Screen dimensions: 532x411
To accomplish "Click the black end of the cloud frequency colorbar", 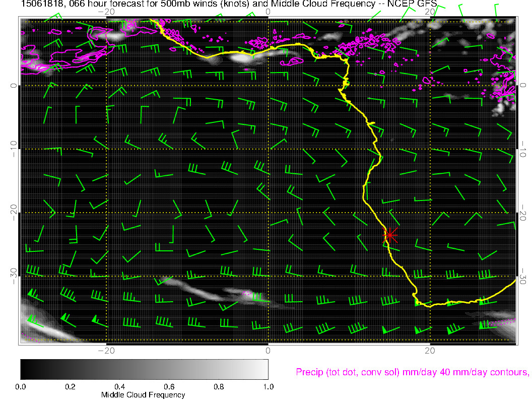I will [24, 369].
